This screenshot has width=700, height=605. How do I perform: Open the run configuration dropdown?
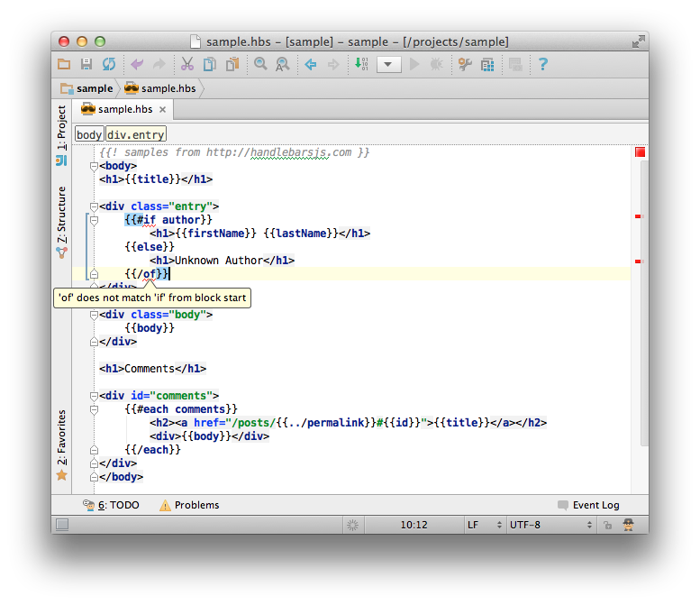(389, 64)
